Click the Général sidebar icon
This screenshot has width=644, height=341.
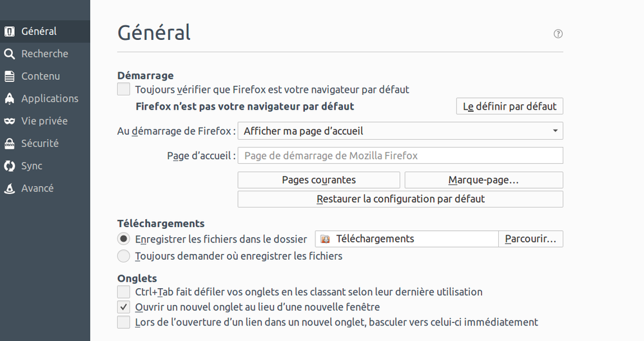[x=10, y=31]
